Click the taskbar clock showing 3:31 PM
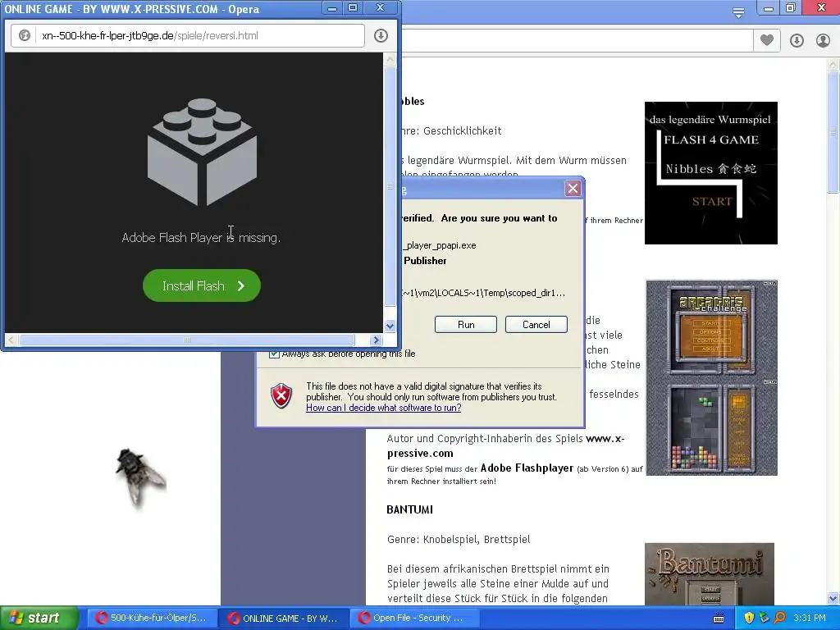The height and width of the screenshot is (630, 840). pos(810,618)
